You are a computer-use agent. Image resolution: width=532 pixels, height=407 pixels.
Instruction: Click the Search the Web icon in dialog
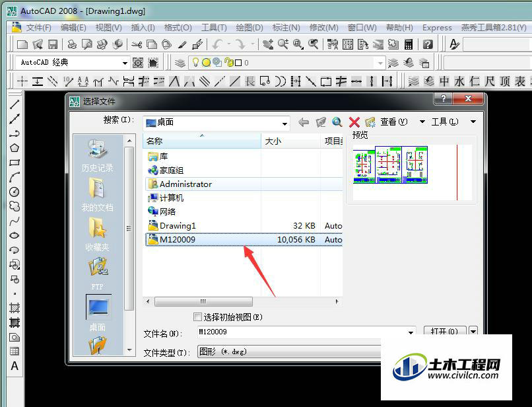(337, 122)
